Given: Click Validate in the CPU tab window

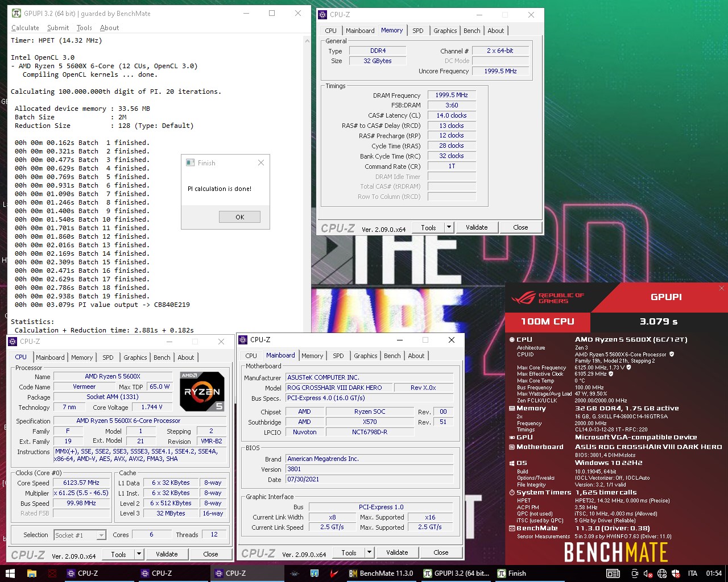Looking at the screenshot, I should [x=167, y=554].
